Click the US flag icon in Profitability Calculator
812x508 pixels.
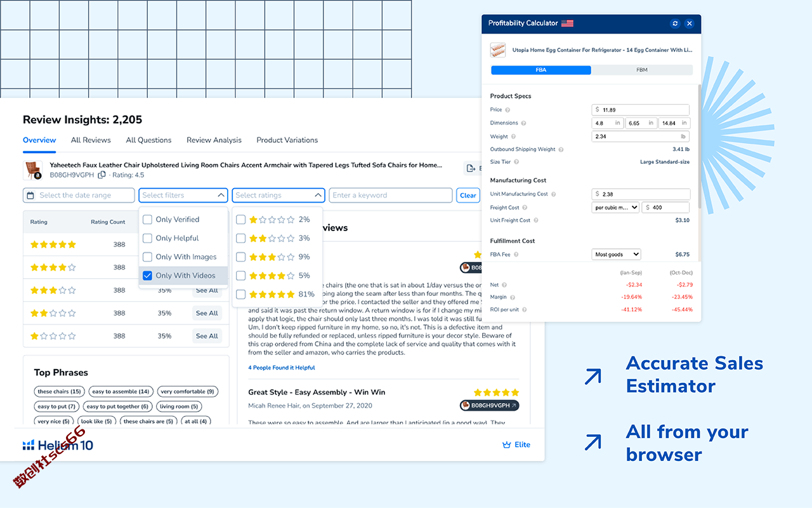pos(567,23)
